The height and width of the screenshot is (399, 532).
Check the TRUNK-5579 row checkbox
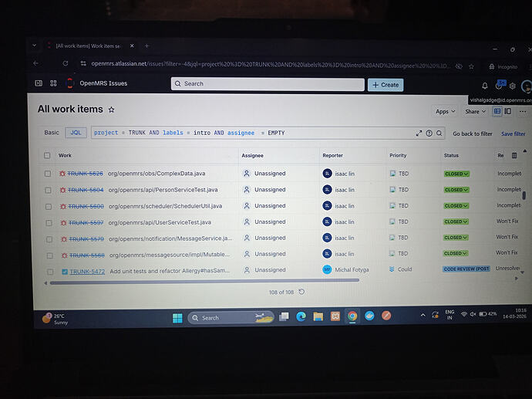coord(49,239)
